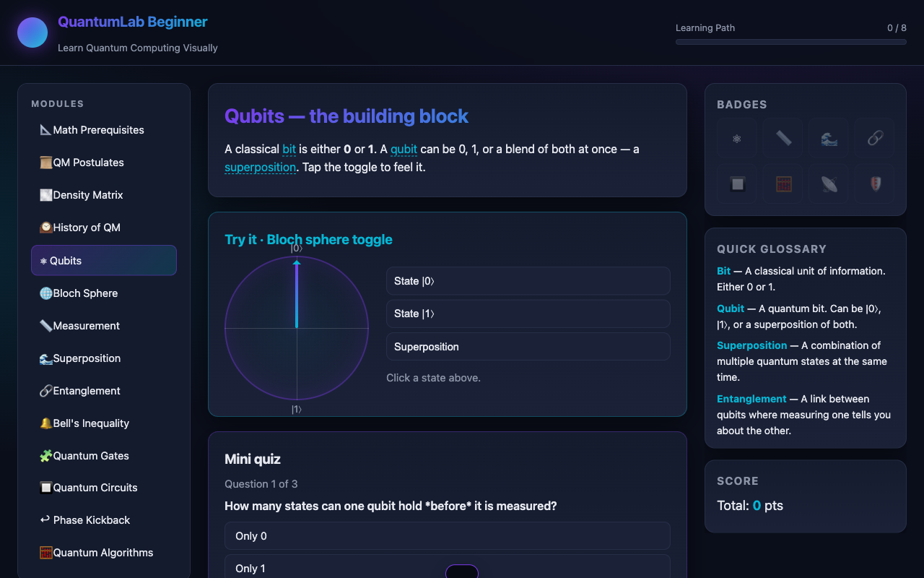Select the chain link badge in Badges
This screenshot has height=578, width=924.
(x=875, y=138)
